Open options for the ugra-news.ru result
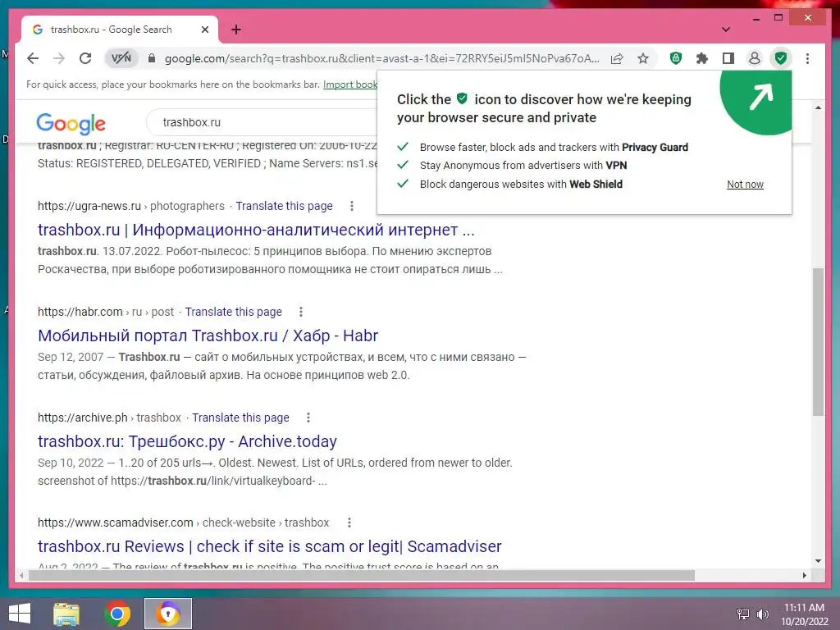This screenshot has height=630, width=840. click(x=351, y=206)
